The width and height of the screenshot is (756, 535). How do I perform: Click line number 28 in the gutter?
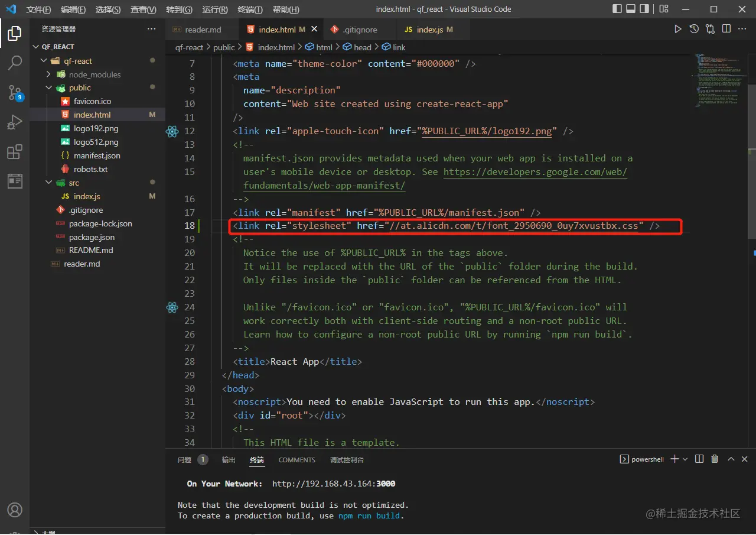point(189,361)
